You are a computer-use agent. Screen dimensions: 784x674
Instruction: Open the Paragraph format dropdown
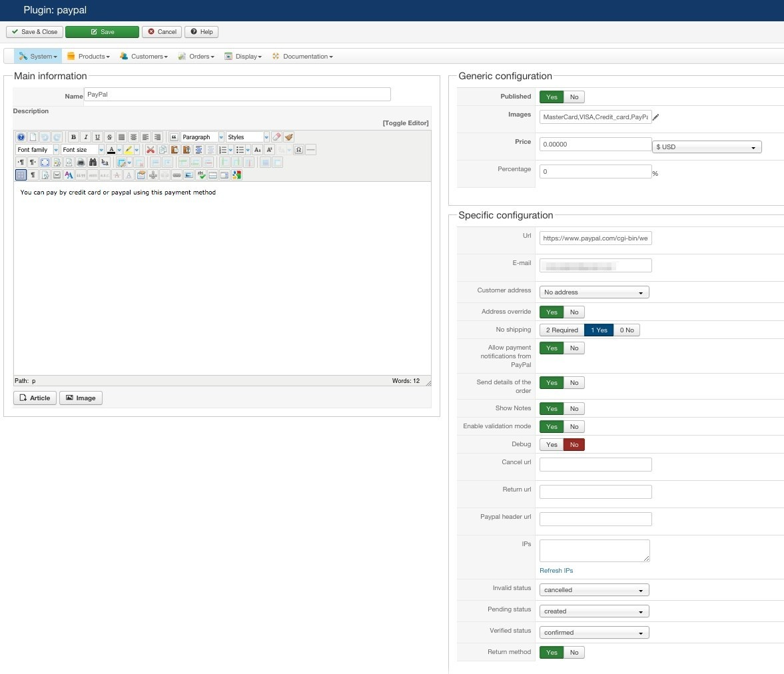[x=202, y=137]
